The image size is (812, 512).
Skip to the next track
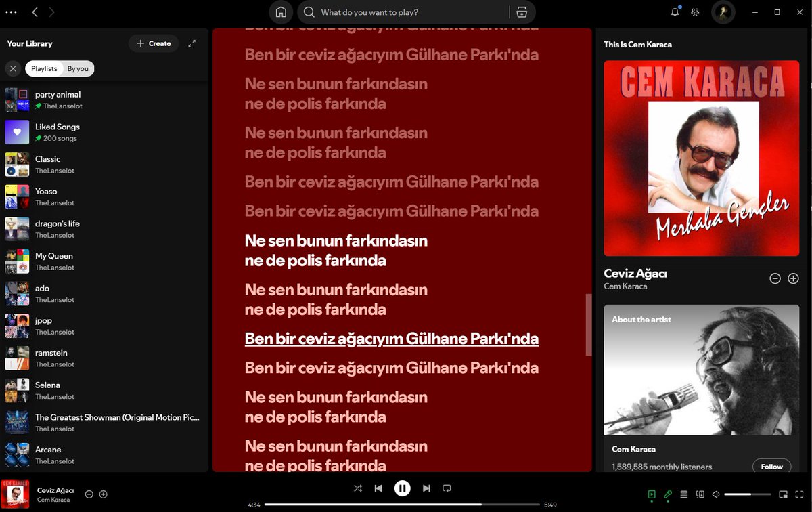coord(426,488)
